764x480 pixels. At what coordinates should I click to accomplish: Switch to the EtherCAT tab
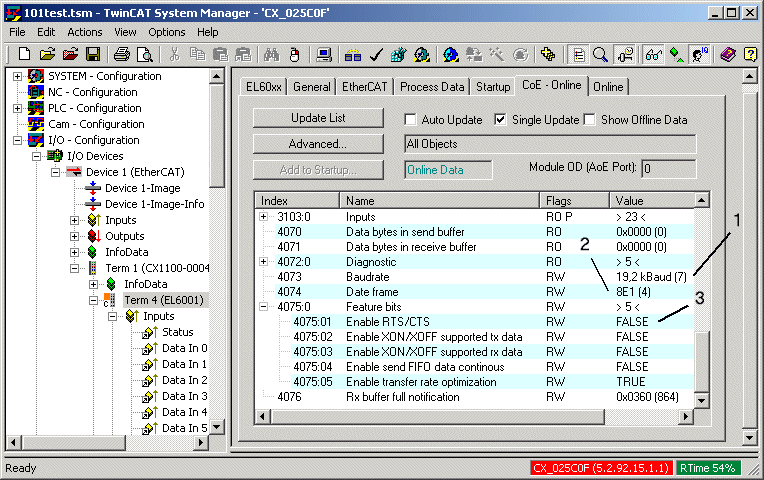[364, 87]
